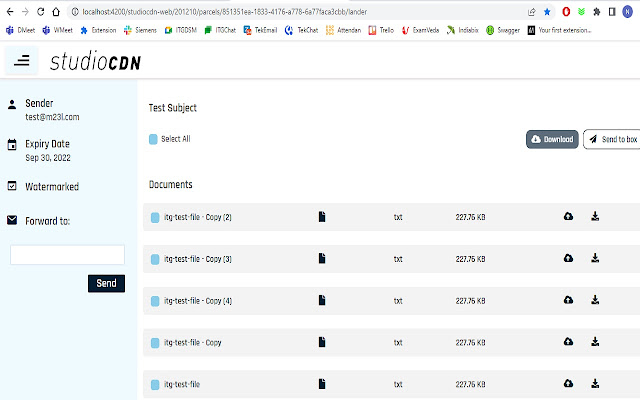The image size is (640, 400).
Task: Select the itg-test-file - Copy (4) checkbox
Action: (155, 301)
